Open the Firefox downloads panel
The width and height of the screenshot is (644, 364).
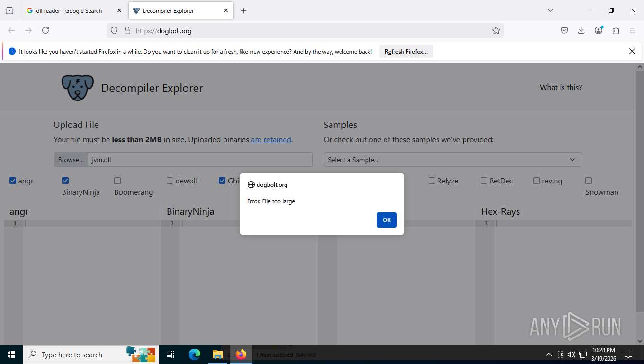coord(581,30)
